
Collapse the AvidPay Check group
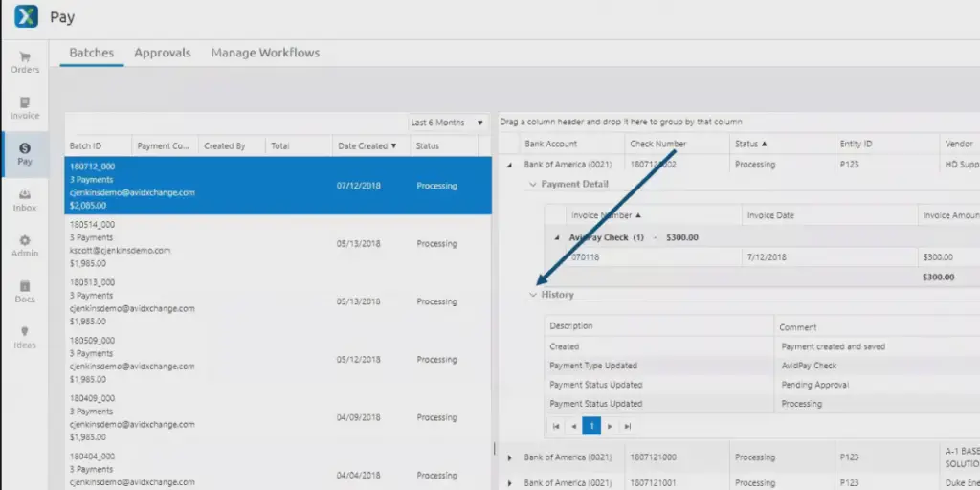[557, 238]
